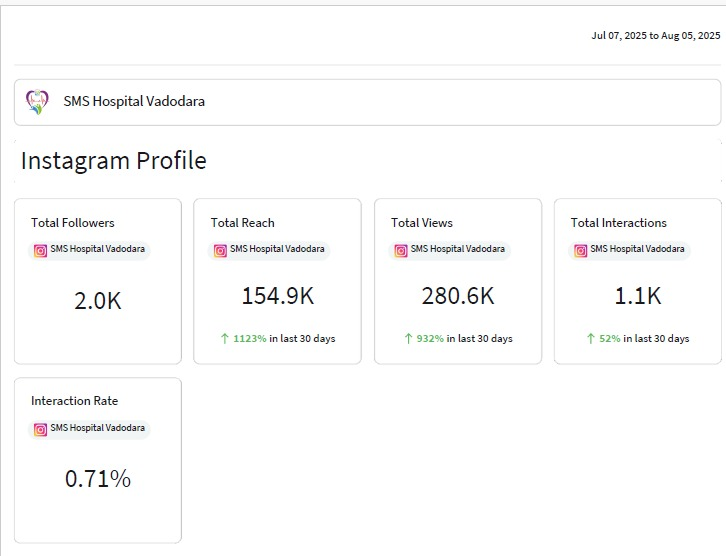Image resolution: width=726 pixels, height=556 pixels.
Task: Click the Total Reach title
Action: [x=243, y=223]
